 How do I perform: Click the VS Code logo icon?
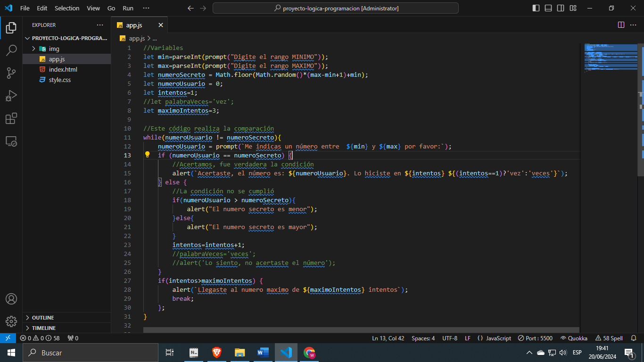click(8, 8)
